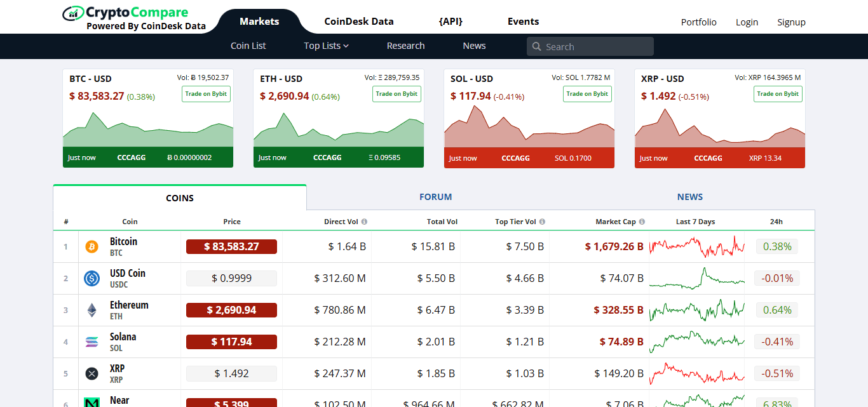Click Bitcoin 24h change 0.38% badge

[776, 246]
